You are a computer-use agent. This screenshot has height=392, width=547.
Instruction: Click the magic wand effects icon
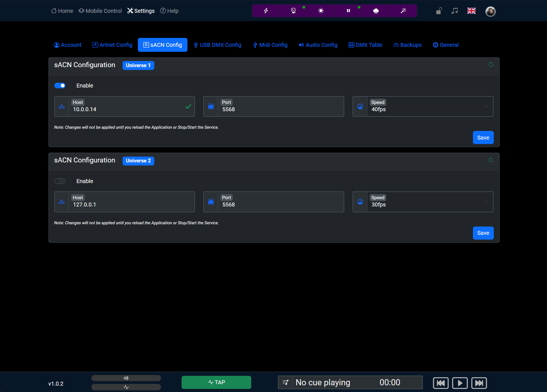403,11
